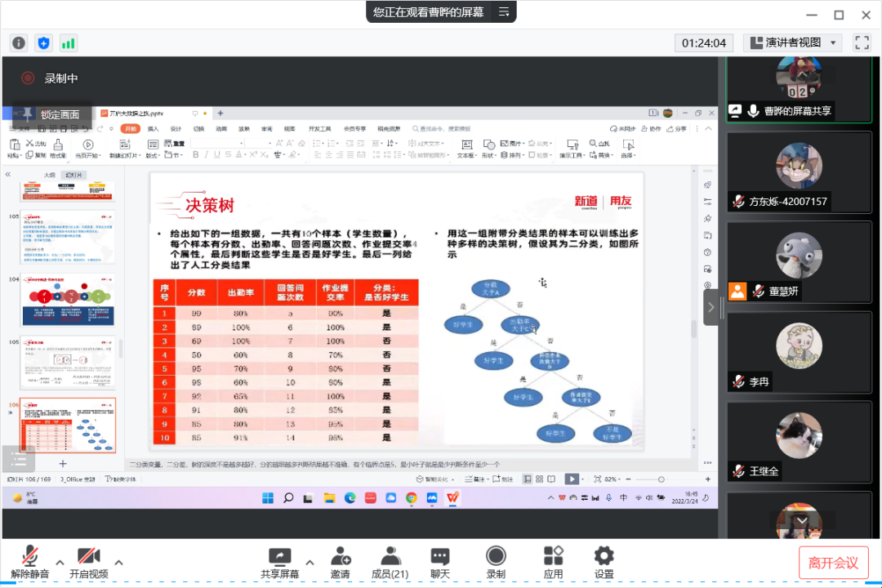The height and width of the screenshot is (588, 882).
Task: Open 设置 (Settings) gear icon
Action: 604,562
